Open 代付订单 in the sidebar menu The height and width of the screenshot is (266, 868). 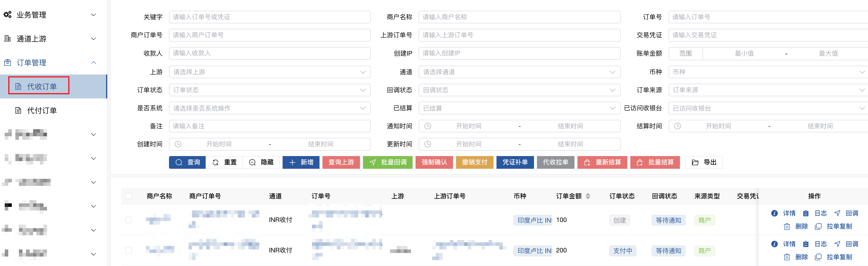42,111
